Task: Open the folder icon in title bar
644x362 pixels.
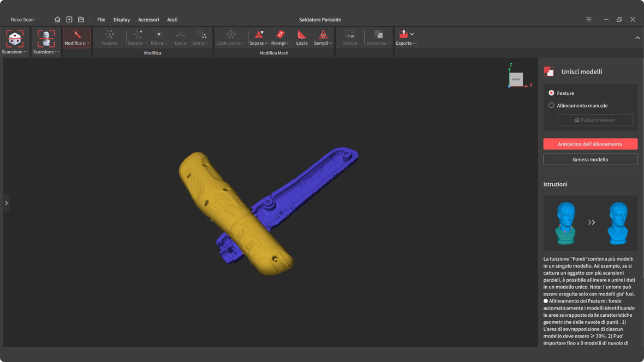Action: pos(81,20)
